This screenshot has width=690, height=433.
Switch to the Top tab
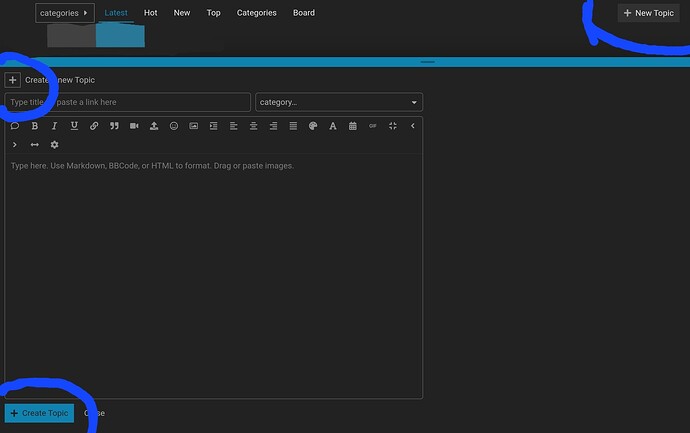(213, 13)
